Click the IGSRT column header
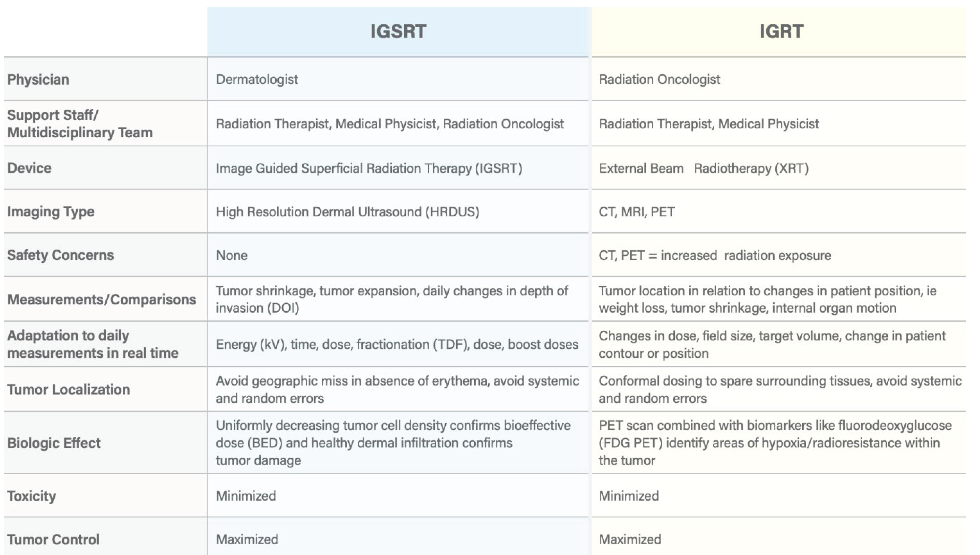 click(x=398, y=31)
